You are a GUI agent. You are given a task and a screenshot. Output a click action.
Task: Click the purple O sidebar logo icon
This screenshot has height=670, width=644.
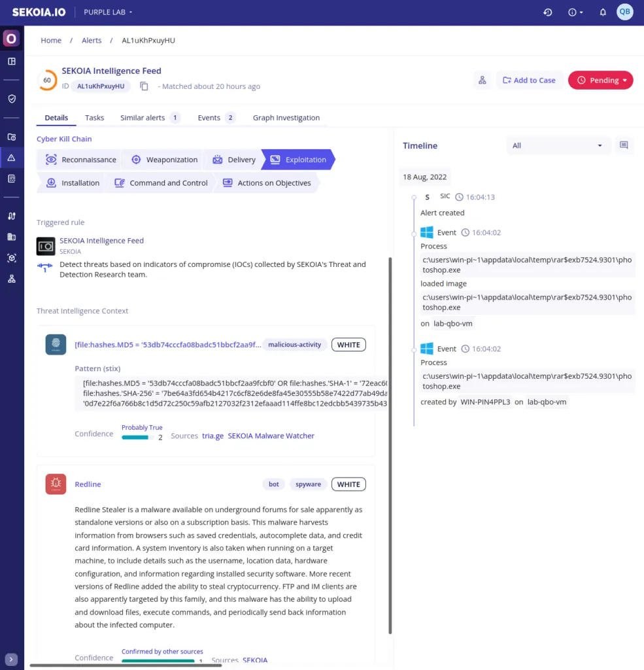[x=11, y=39]
